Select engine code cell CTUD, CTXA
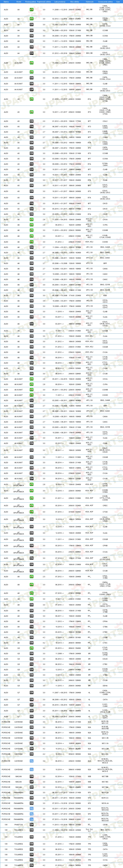Image resolution: width=123 pixels, height=868 pixels. (x=105, y=648)
